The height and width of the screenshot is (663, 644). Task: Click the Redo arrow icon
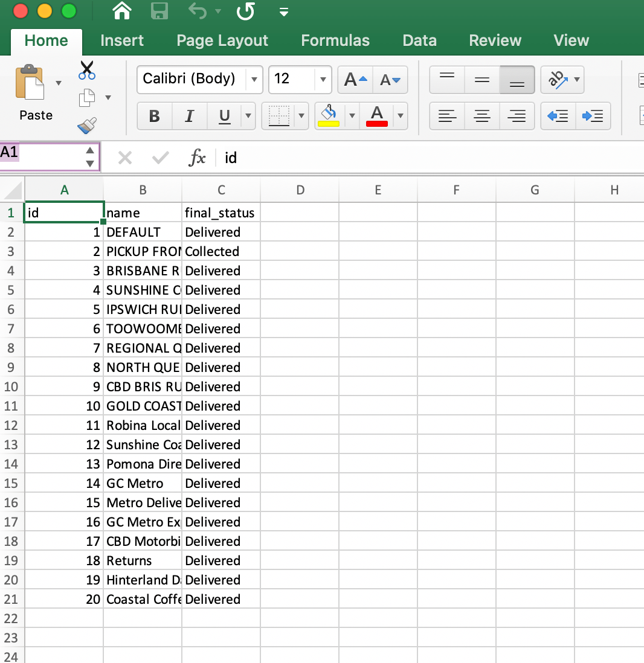point(246,11)
